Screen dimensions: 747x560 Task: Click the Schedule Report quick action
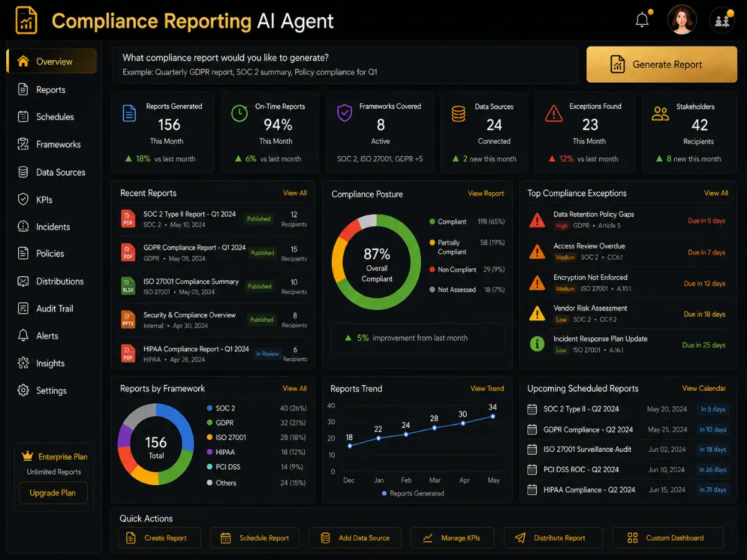coord(255,538)
